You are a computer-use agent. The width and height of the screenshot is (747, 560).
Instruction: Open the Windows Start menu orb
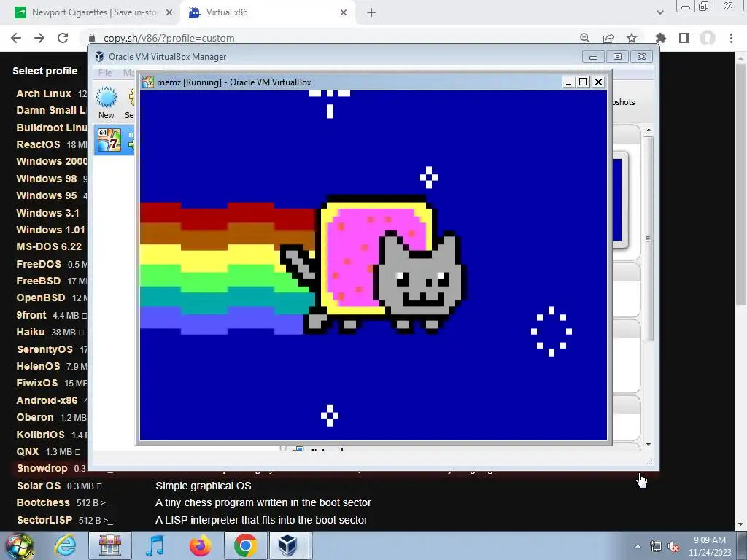tap(20, 545)
